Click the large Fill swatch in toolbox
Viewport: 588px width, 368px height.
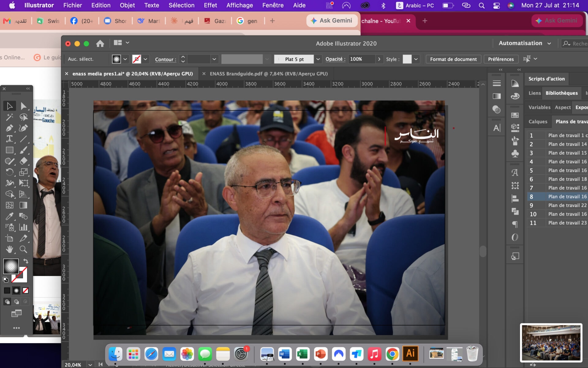click(x=11, y=266)
